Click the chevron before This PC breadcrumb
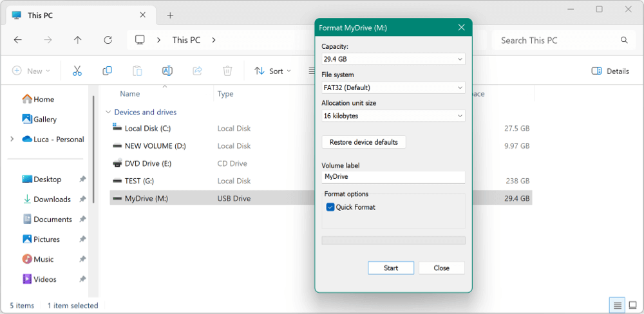 [158, 41]
